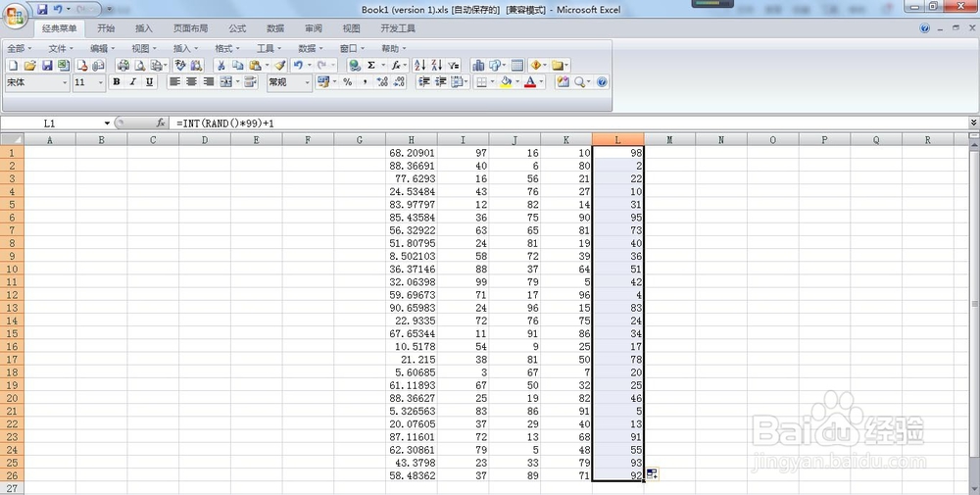
Task: Click Increase Decimal icon
Action: [x=382, y=82]
